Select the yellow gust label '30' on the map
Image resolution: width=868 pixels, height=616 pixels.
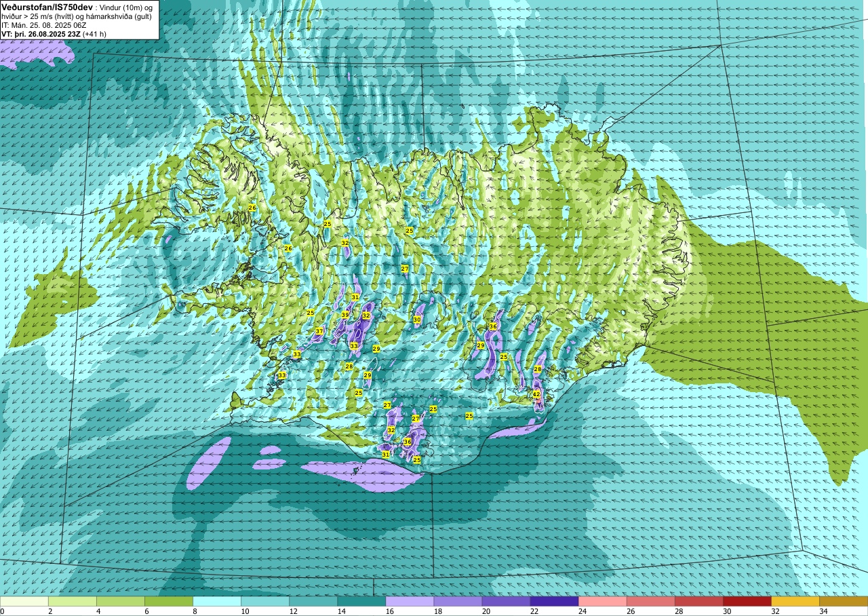(417, 320)
